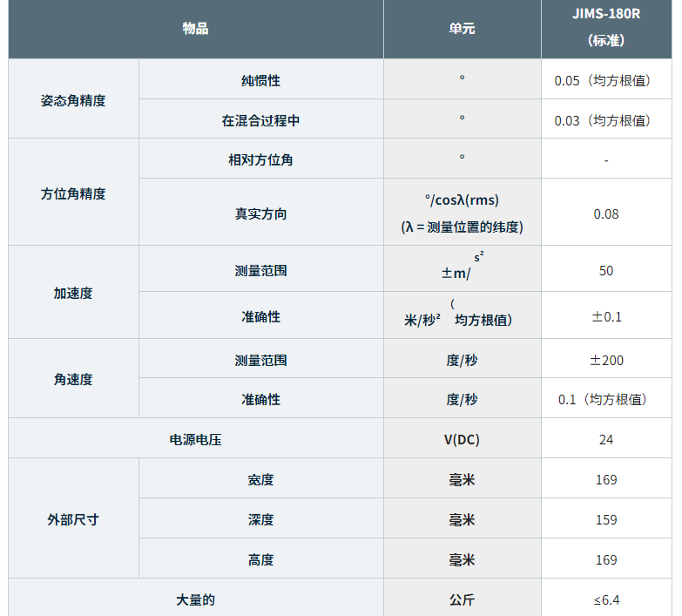The image size is (682, 616).
Task: Click the 电源电压 row label
Action: (x=196, y=438)
